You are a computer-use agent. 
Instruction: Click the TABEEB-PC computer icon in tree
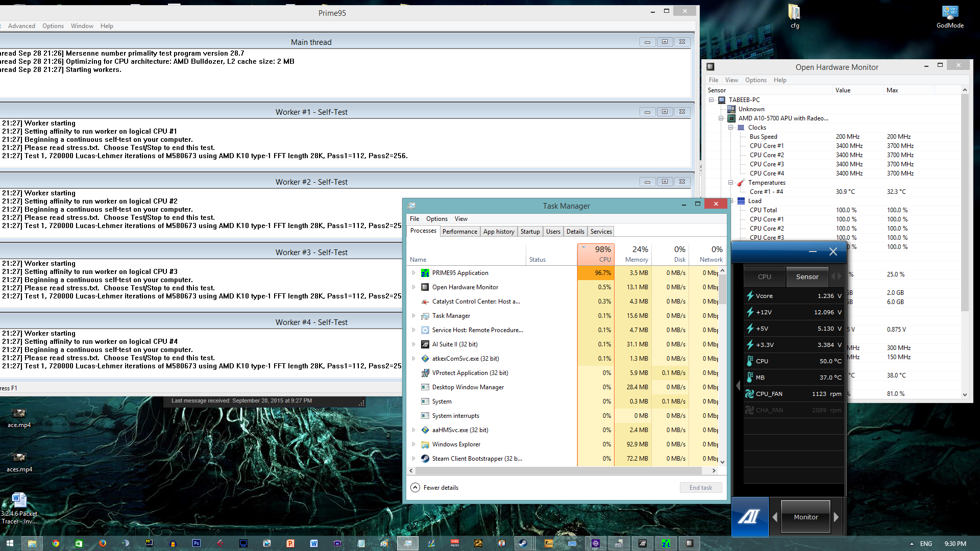722,100
